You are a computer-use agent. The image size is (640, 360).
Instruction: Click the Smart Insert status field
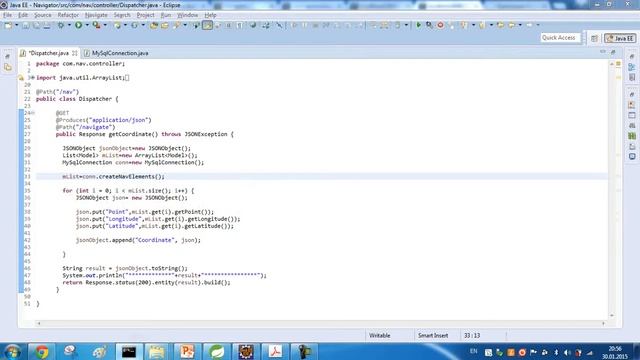tap(433, 336)
